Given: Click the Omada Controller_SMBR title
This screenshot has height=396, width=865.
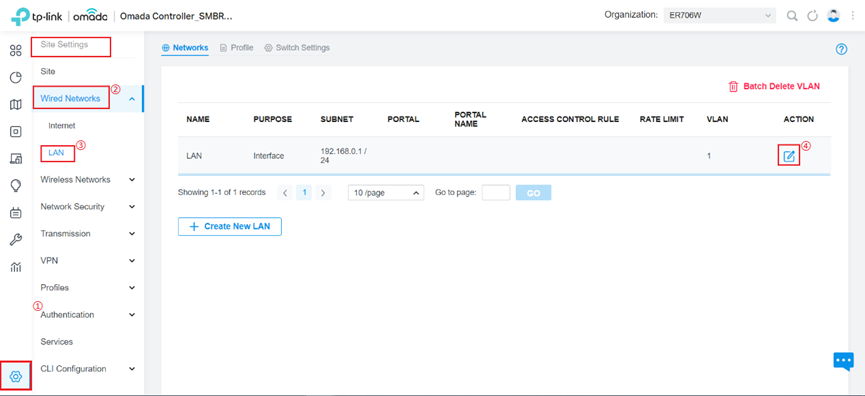Looking at the screenshot, I should click(176, 16).
